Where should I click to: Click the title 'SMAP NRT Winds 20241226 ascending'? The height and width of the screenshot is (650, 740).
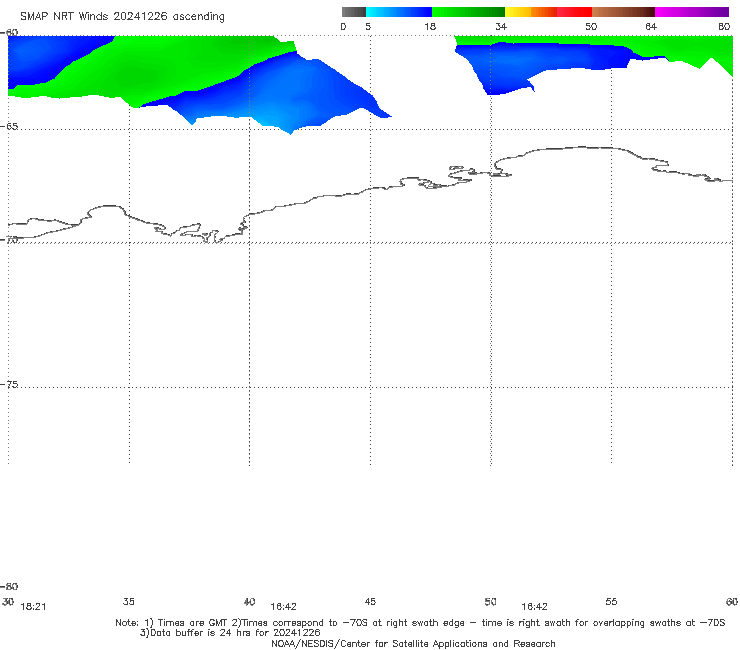coord(122,17)
